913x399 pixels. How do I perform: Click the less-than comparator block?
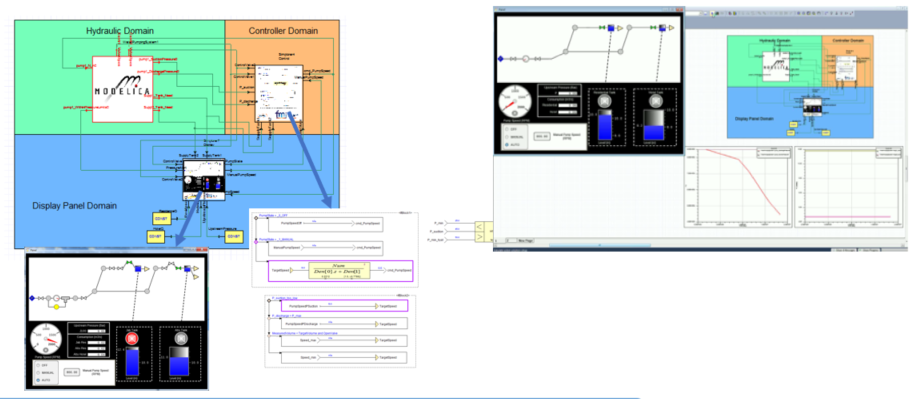479,226
